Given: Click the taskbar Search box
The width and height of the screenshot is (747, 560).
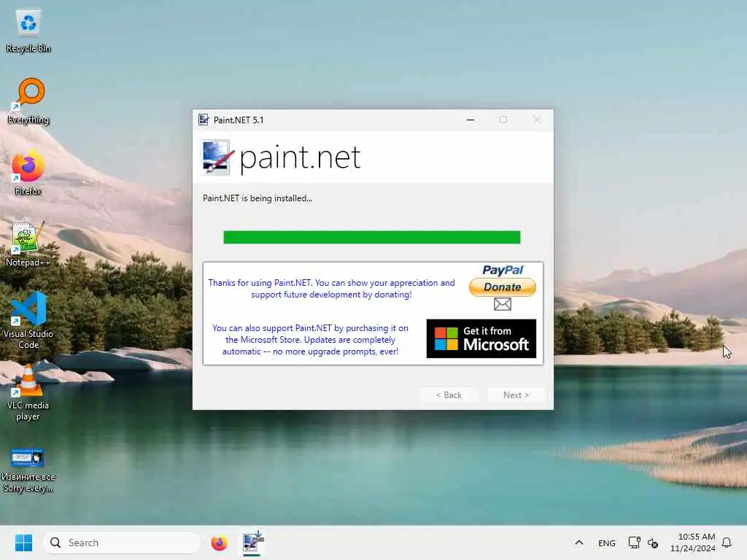Looking at the screenshot, I should (x=122, y=542).
